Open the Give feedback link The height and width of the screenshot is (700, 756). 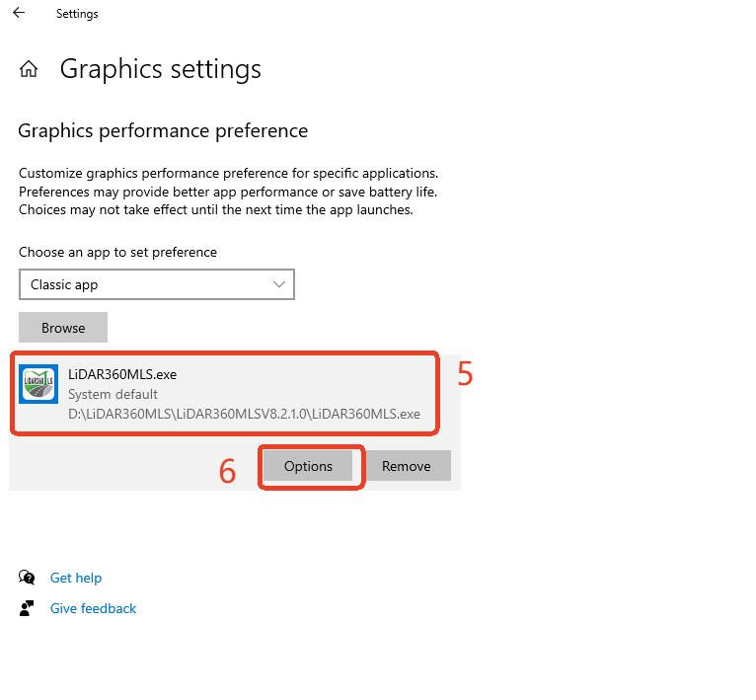point(93,608)
